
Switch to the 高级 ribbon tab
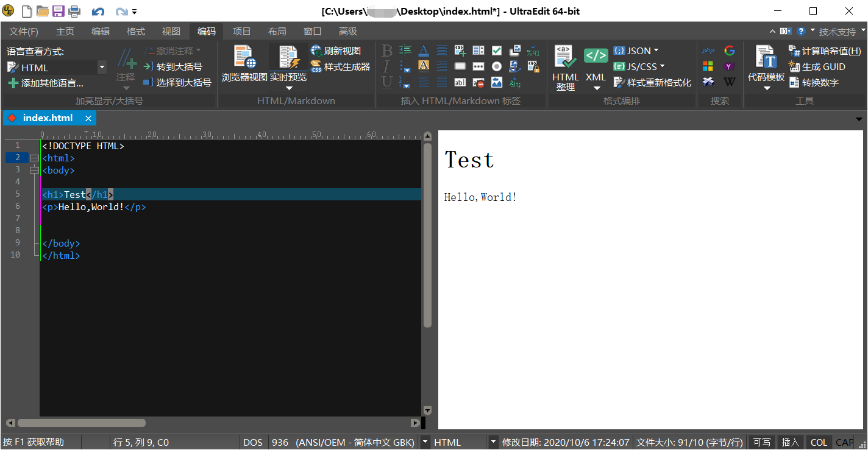pos(348,32)
